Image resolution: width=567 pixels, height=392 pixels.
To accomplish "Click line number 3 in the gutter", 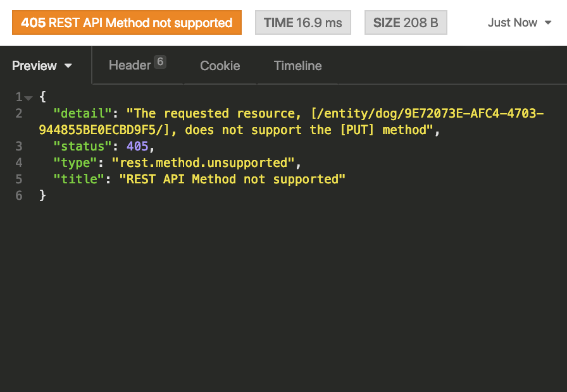I will point(19,147).
